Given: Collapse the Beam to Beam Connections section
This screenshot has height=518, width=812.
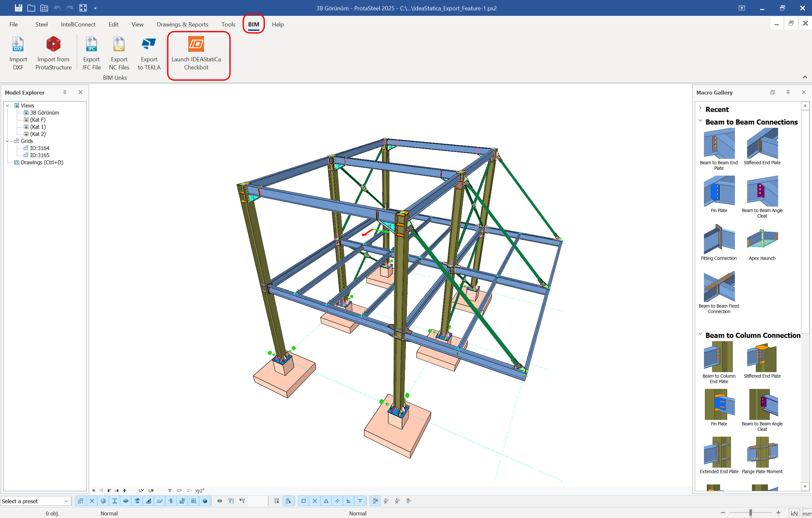Looking at the screenshot, I should point(700,121).
